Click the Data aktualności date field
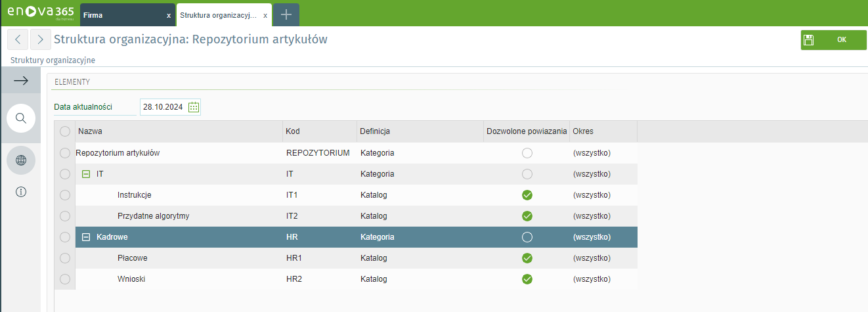This screenshot has height=312, width=868. tap(163, 107)
